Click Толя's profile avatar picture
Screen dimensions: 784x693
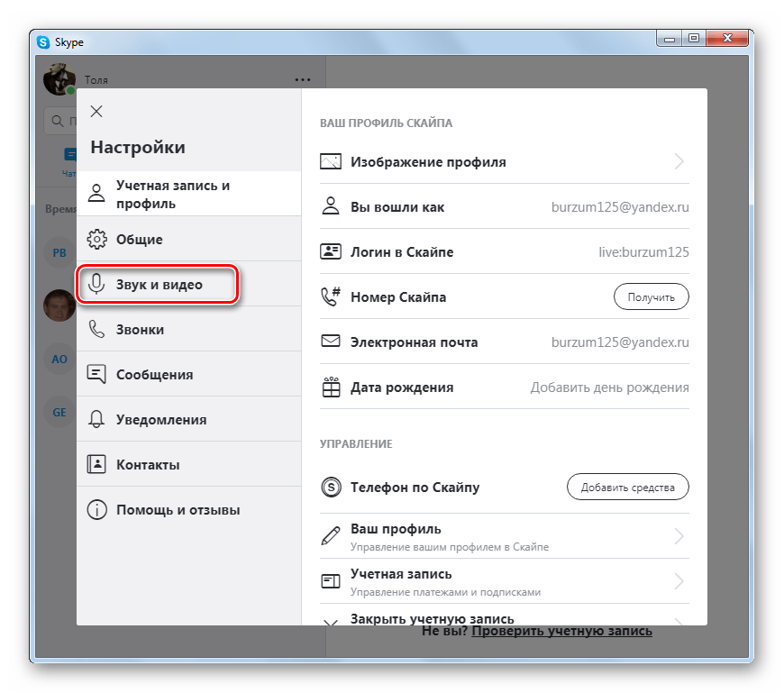59,78
